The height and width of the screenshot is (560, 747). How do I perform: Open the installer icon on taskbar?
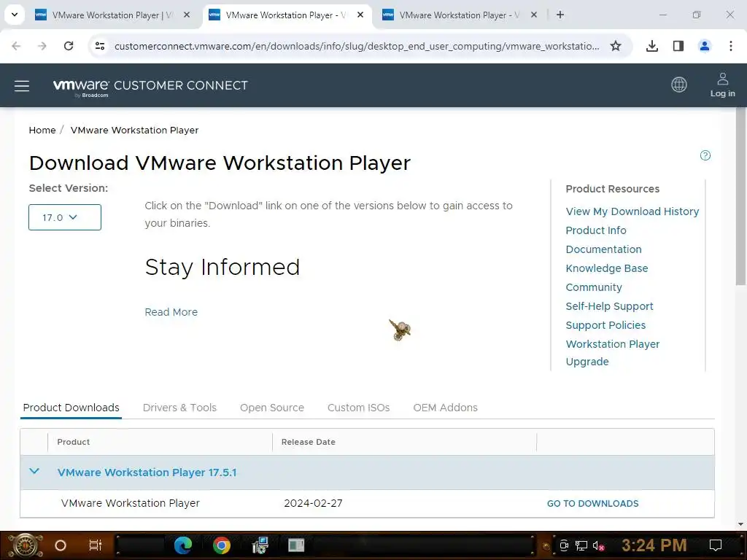(260, 545)
